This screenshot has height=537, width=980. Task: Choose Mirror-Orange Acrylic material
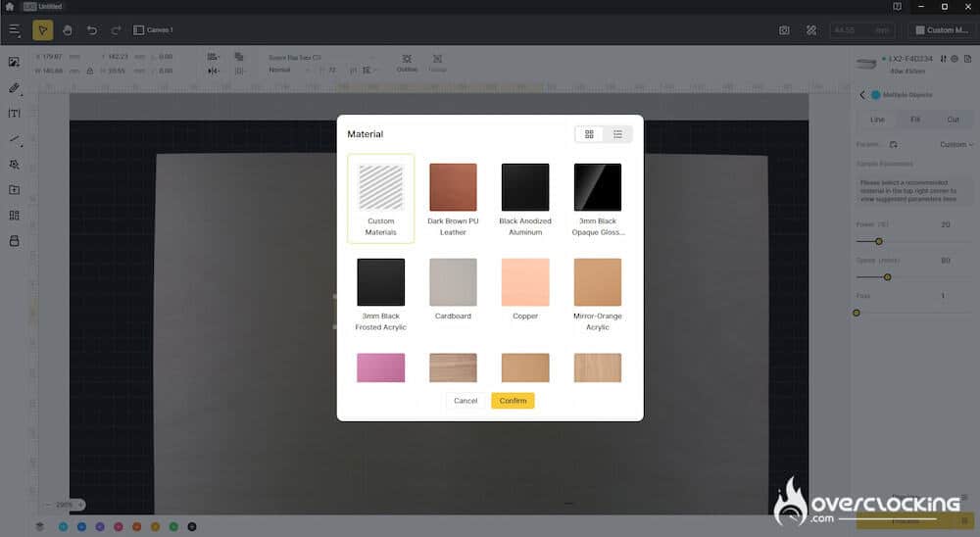pos(598,294)
